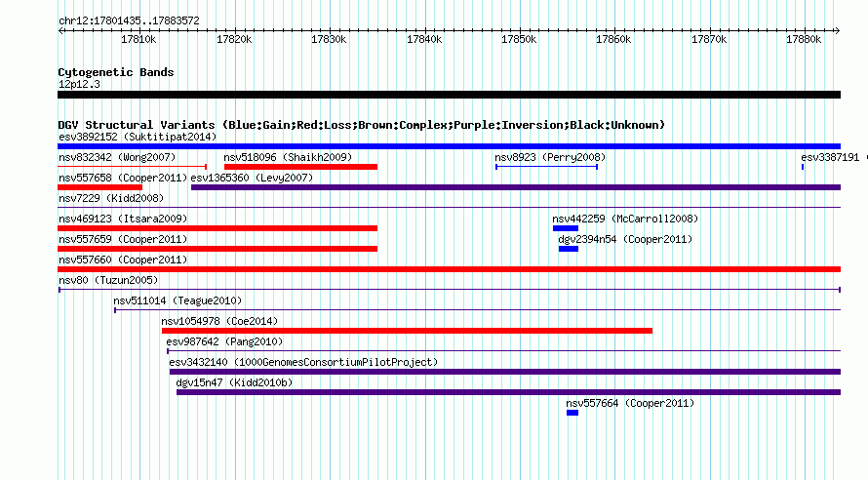Select the blue nsv8923 variant line

point(546,167)
